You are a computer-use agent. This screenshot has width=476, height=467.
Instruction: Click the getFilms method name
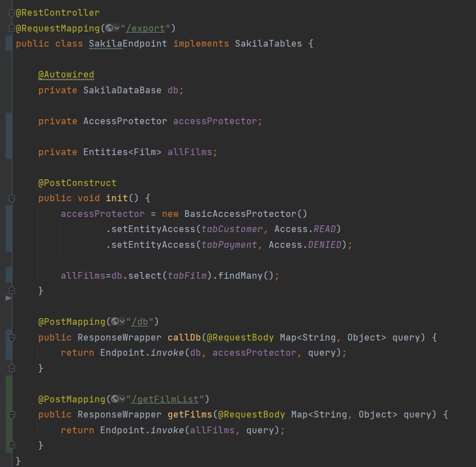coord(190,415)
